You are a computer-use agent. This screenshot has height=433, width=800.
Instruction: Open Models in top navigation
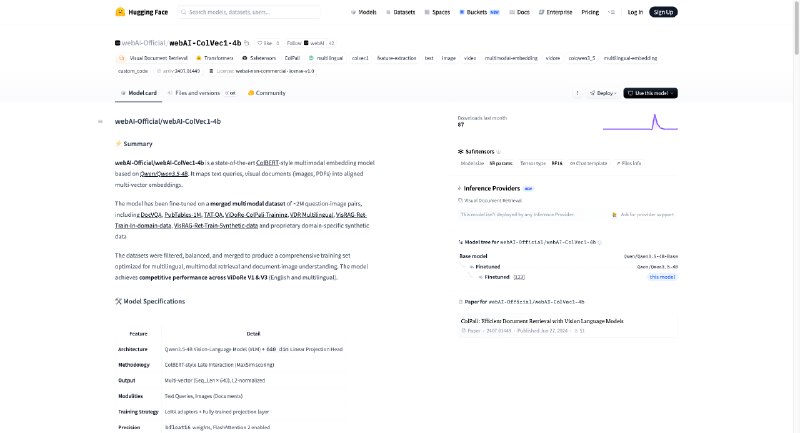[364, 12]
